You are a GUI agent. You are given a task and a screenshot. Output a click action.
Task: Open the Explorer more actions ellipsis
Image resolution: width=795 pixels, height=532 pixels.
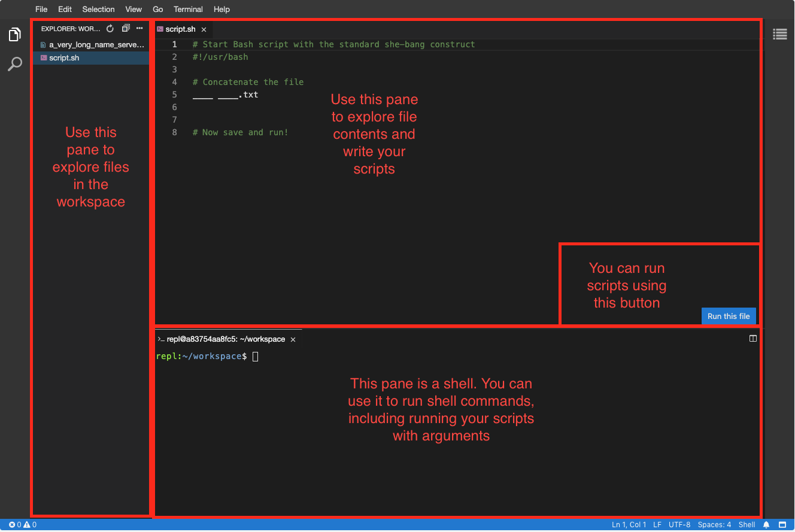tap(139, 28)
